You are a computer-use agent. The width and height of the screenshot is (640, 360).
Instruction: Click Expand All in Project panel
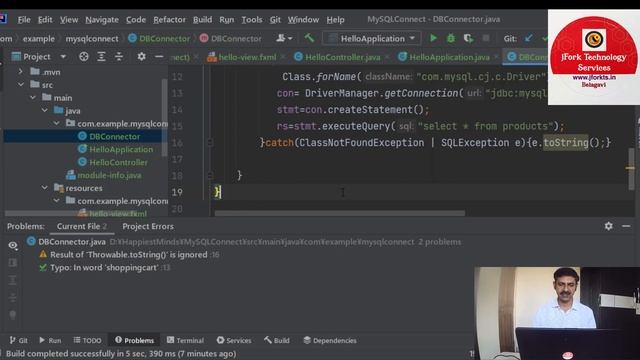pyautogui.click(x=101, y=57)
